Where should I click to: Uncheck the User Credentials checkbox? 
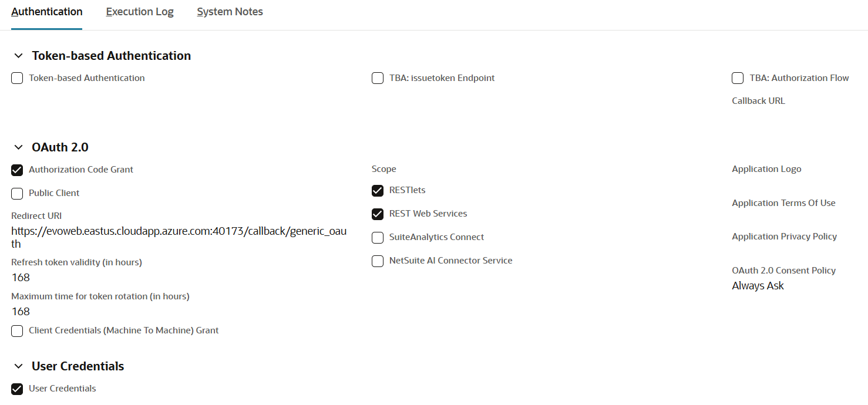pyautogui.click(x=17, y=389)
